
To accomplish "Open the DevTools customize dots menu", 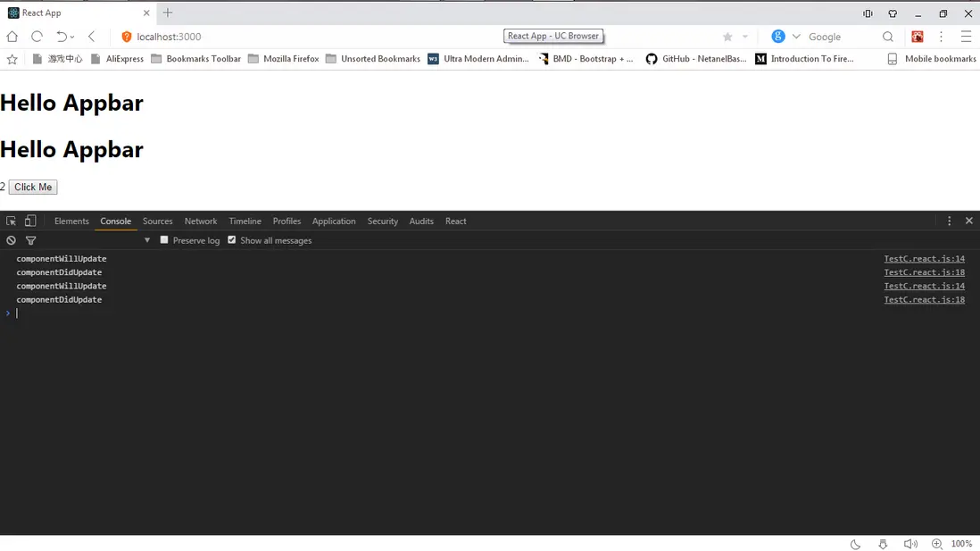I will pyautogui.click(x=950, y=221).
